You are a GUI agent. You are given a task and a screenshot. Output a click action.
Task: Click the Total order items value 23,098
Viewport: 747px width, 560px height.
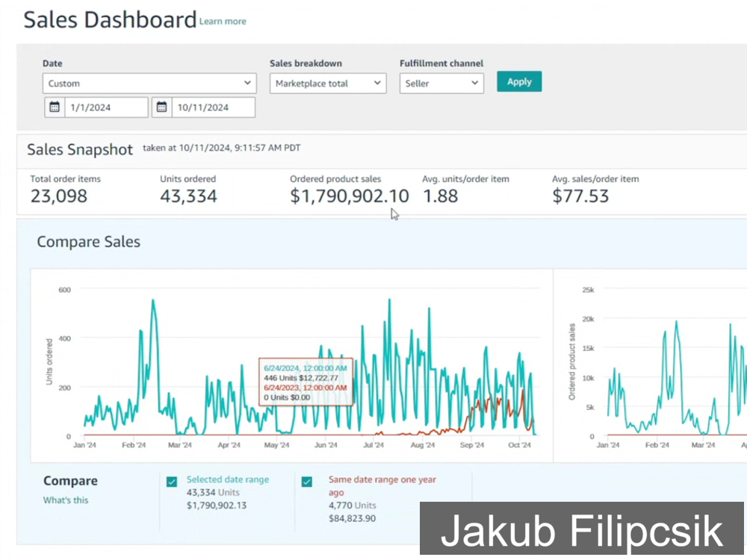click(x=58, y=196)
